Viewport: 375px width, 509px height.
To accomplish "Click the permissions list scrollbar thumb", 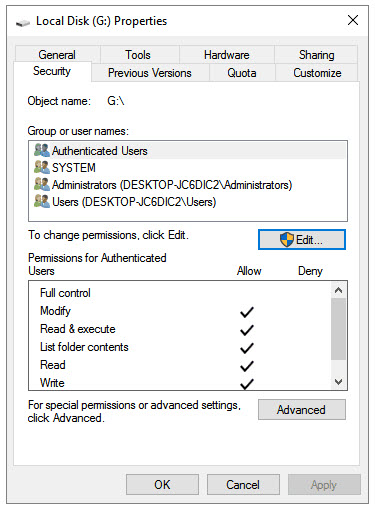I will tap(338, 329).
